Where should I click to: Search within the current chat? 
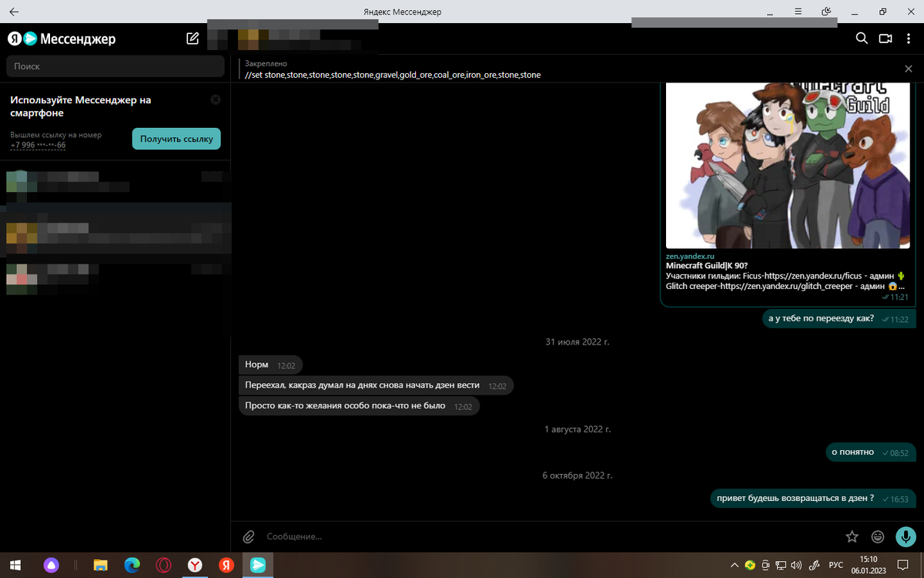(x=862, y=39)
